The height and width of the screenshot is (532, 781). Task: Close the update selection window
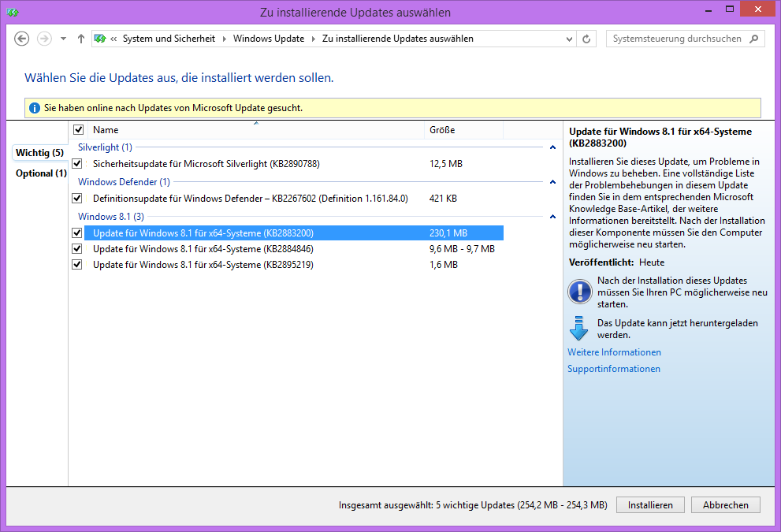click(758, 9)
